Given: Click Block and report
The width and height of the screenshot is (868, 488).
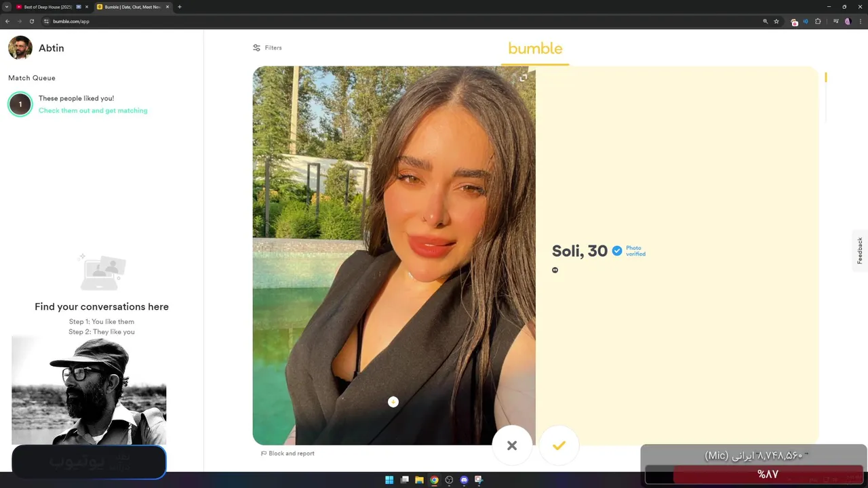Looking at the screenshot, I should (x=288, y=453).
